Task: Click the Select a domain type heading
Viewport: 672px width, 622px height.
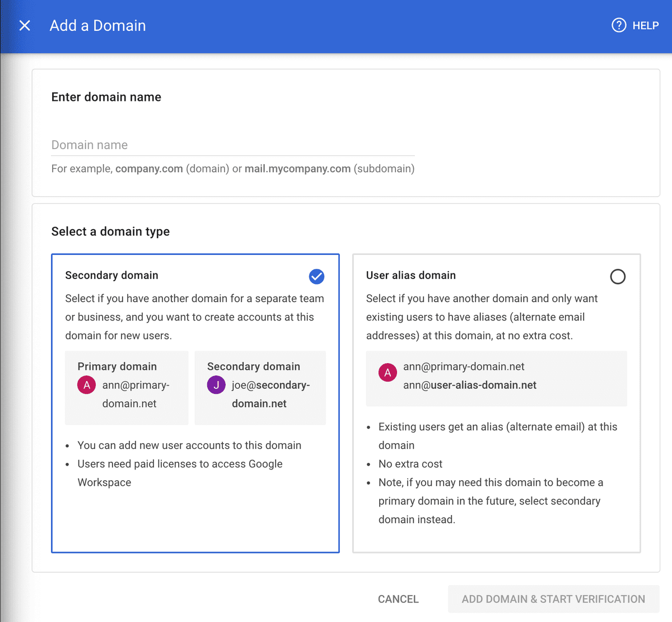Action: coord(110,231)
